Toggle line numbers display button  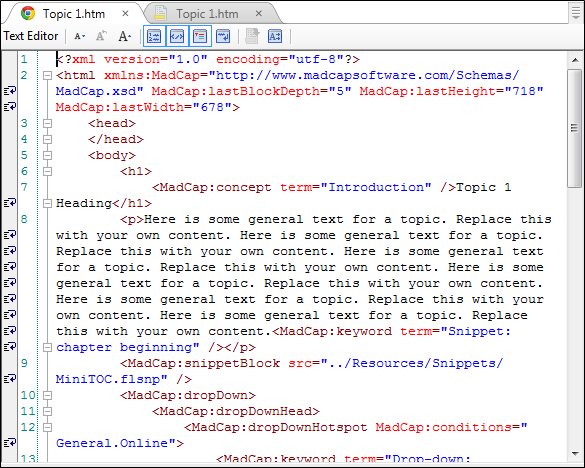click(154, 36)
